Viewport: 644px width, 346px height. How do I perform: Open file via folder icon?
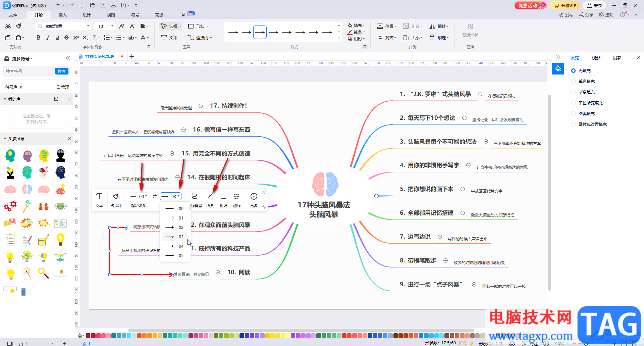click(x=93, y=5)
